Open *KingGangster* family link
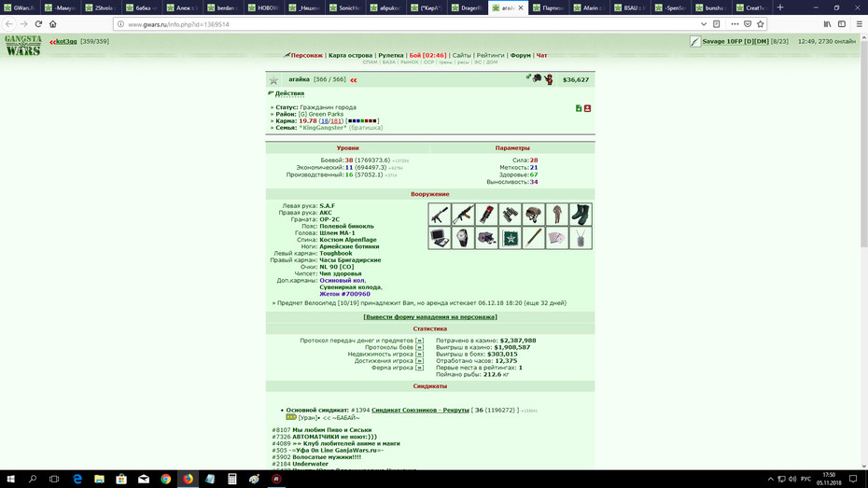The height and width of the screenshot is (488, 868). [x=323, y=128]
